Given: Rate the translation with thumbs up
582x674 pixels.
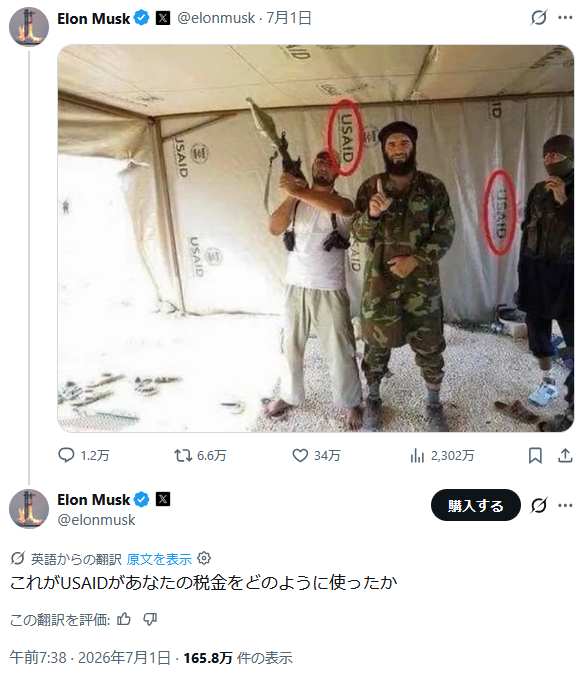Looking at the screenshot, I should point(124,619).
